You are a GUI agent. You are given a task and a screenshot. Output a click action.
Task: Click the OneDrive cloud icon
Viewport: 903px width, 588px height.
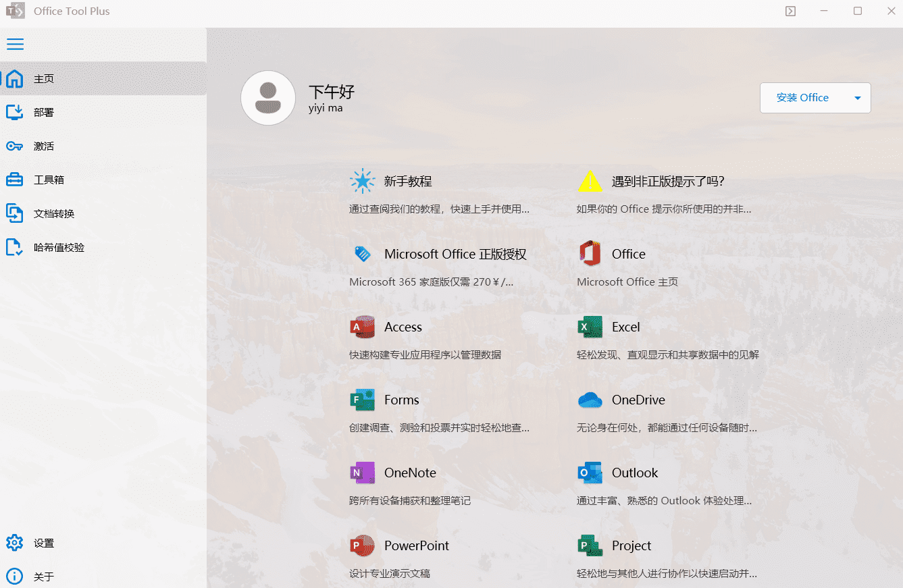click(x=590, y=400)
